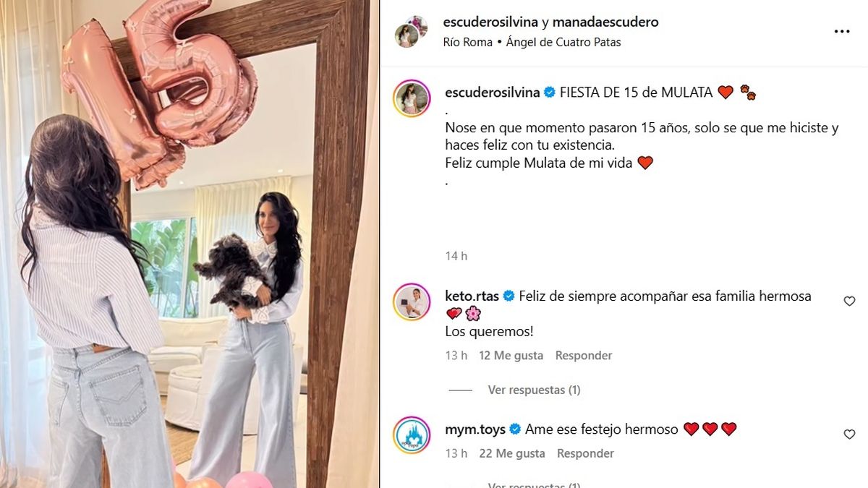Reply to the mym.toys comment
Image resolution: width=868 pixels, height=488 pixels.
pyautogui.click(x=585, y=453)
